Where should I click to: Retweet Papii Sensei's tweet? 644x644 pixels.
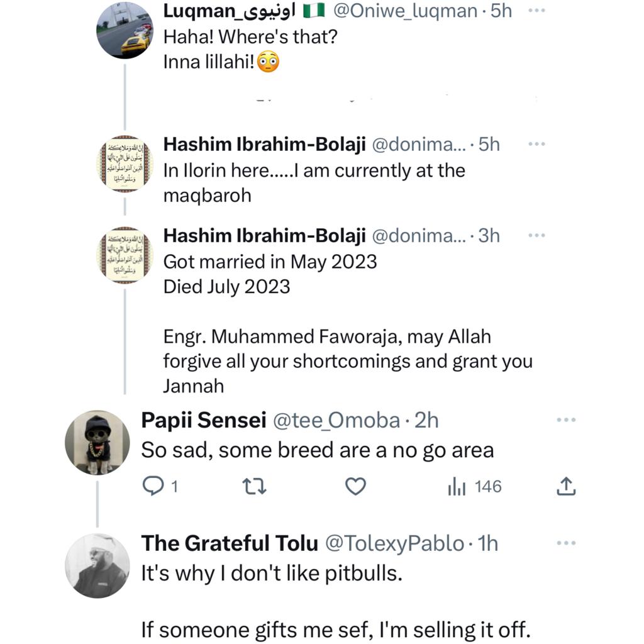click(x=255, y=486)
